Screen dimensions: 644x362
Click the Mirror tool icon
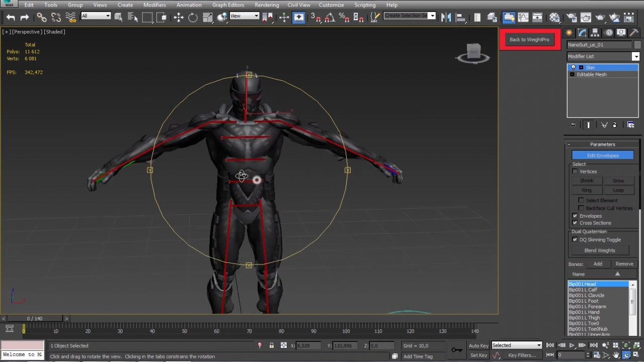pos(446,18)
